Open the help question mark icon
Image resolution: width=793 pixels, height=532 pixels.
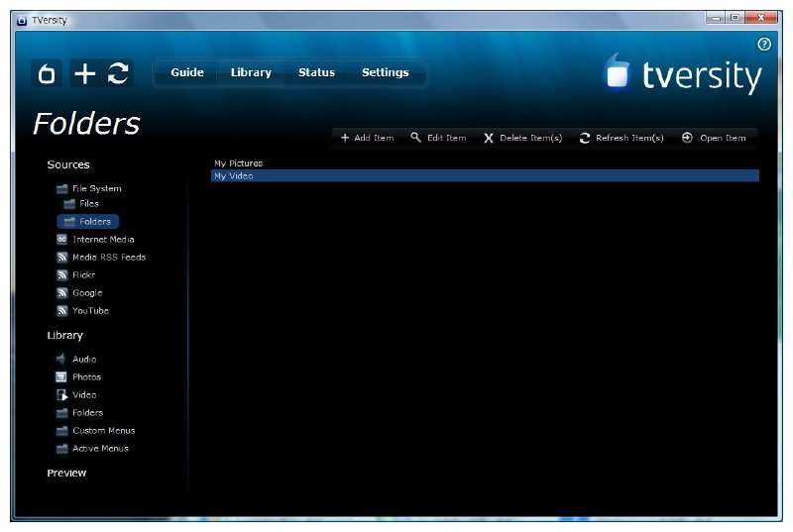(763, 45)
